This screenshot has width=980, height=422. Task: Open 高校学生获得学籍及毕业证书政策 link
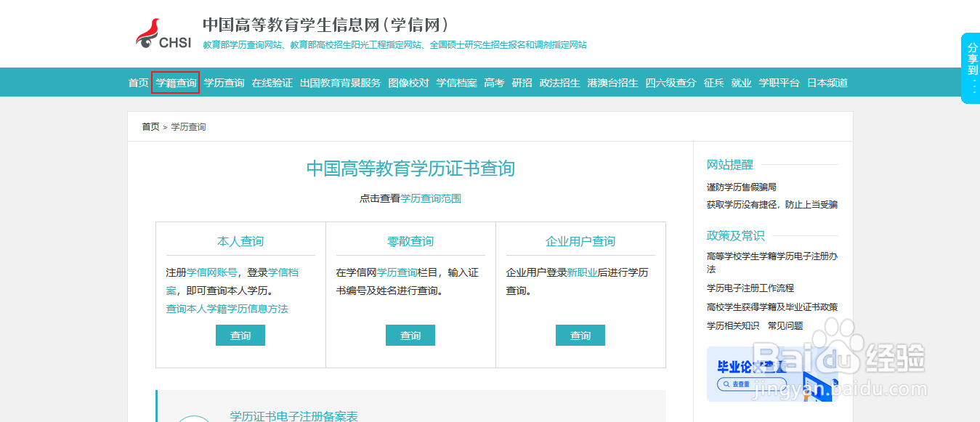point(772,307)
